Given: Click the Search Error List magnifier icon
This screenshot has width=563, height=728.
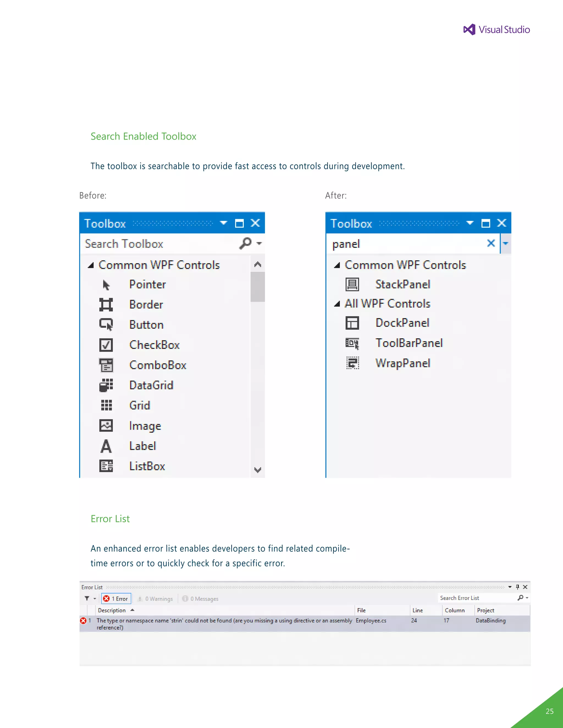Looking at the screenshot, I should (x=520, y=598).
